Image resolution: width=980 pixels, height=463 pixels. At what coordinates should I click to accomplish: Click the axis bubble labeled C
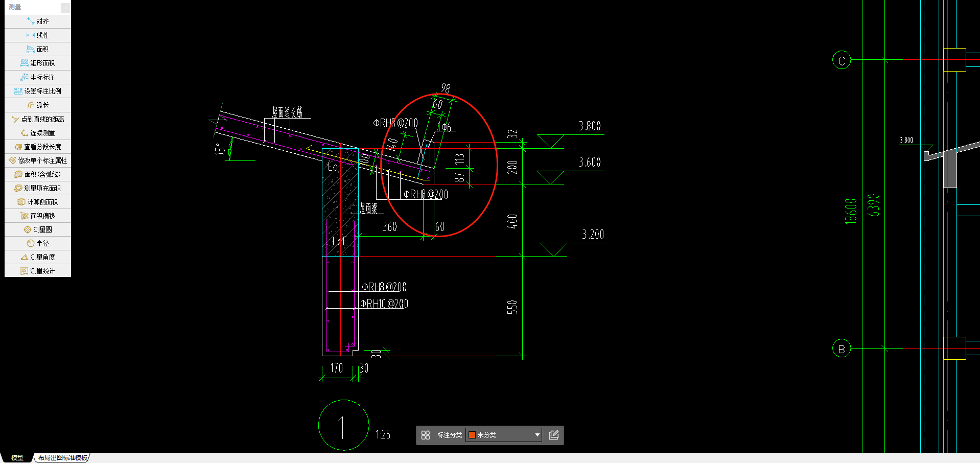coord(842,60)
